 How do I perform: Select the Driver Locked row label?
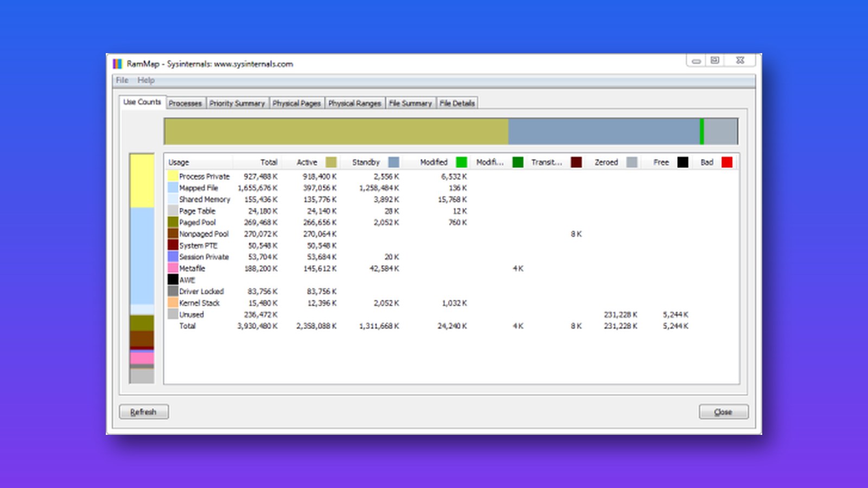click(x=202, y=291)
